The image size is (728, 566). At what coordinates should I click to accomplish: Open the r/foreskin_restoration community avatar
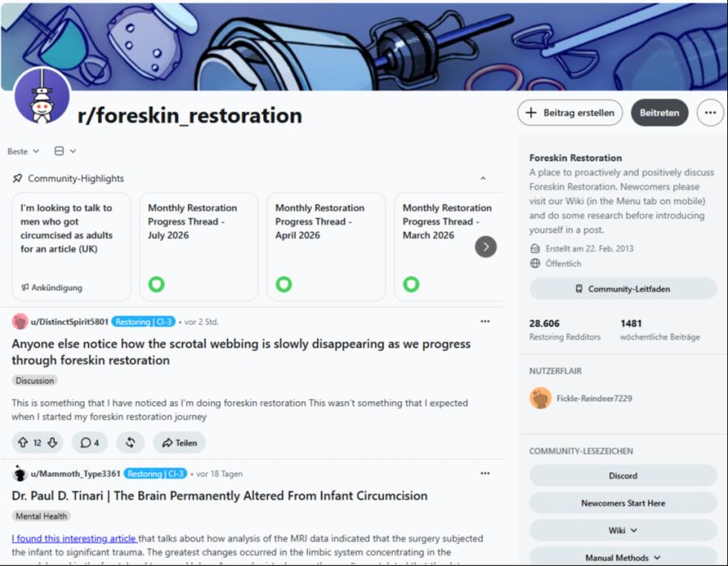coord(42,96)
